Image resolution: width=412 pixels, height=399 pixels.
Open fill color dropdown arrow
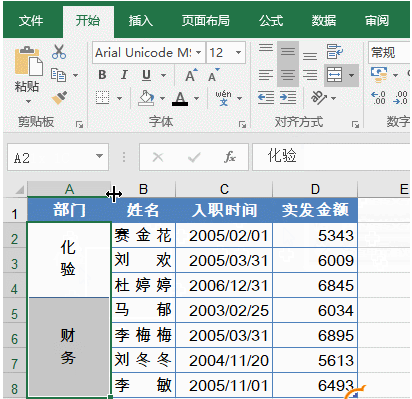click(x=162, y=98)
